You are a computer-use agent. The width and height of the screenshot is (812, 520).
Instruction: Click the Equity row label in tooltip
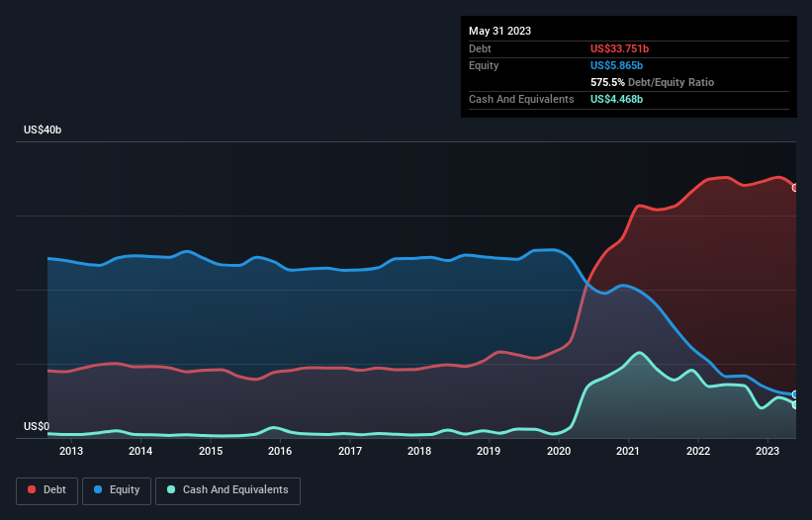(x=484, y=65)
